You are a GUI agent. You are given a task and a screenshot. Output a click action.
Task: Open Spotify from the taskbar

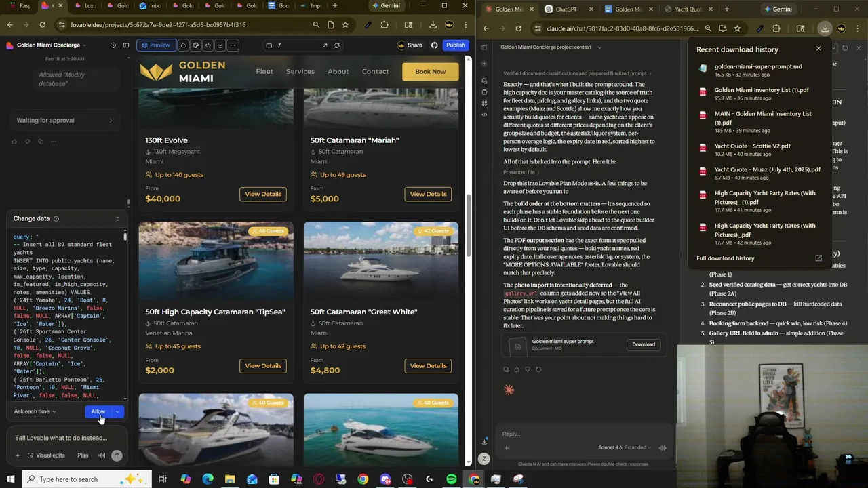pos(452,479)
